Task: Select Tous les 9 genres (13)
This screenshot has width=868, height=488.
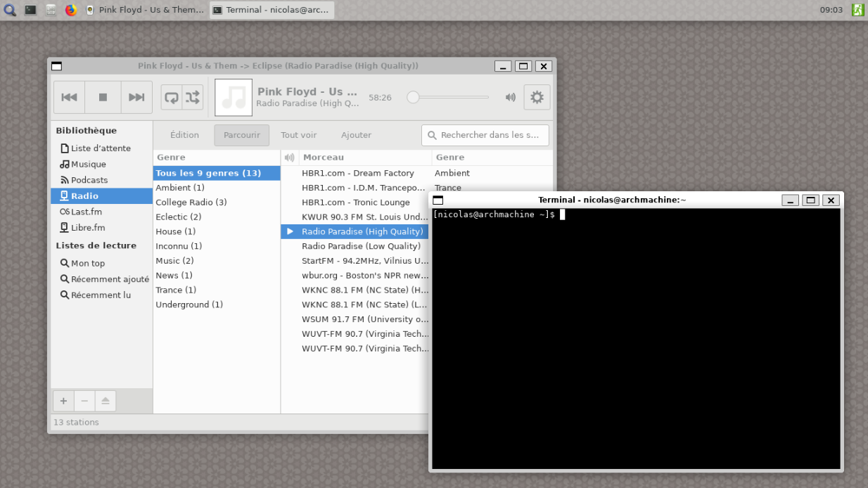Action: pos(217,173)
